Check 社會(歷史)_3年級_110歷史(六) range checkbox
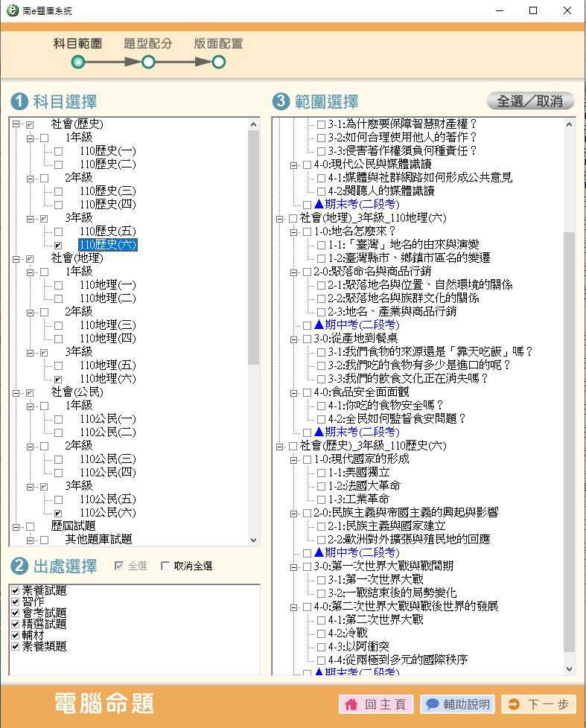The width and height of the screenshot is (586, 728). [293, 446]
